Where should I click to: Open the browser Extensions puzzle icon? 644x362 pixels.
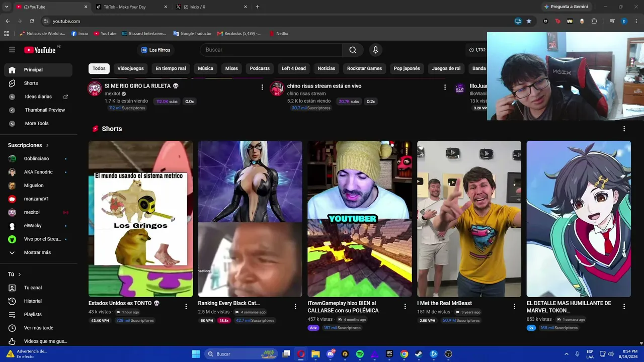(x=594, y=21)
